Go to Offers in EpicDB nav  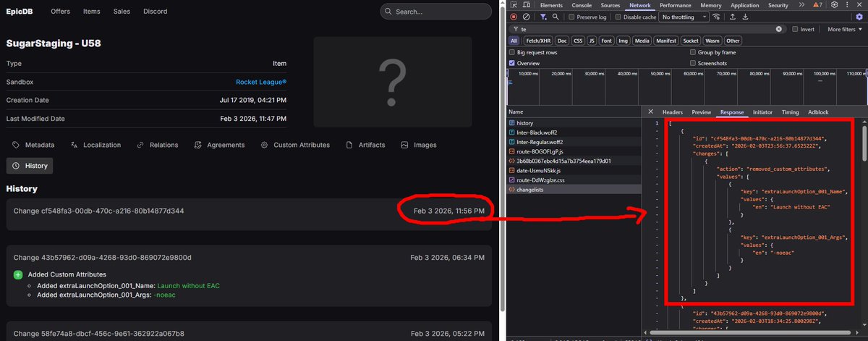(x=60, y=12)
